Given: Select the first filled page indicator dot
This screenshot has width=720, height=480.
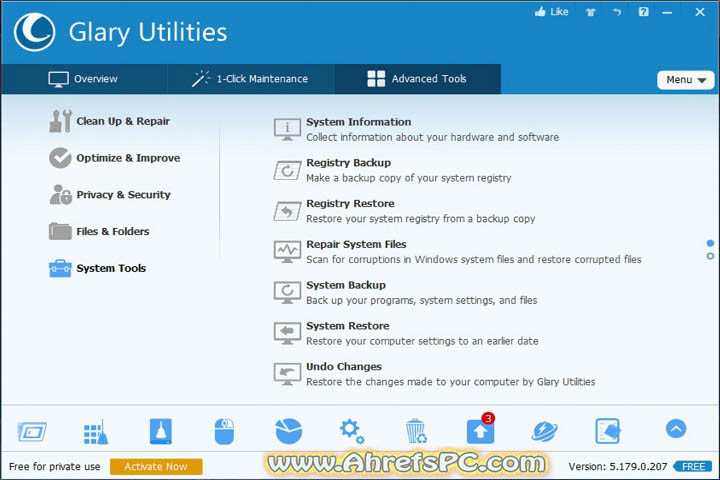Looking at the screenshot, I should pyautogui.click(x=710, y=243).
